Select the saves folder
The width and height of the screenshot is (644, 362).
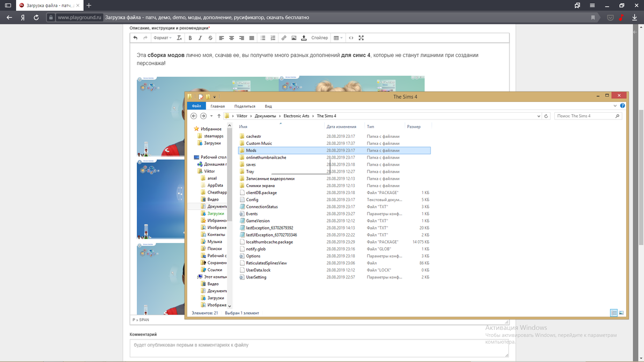[x=251, y=165]
